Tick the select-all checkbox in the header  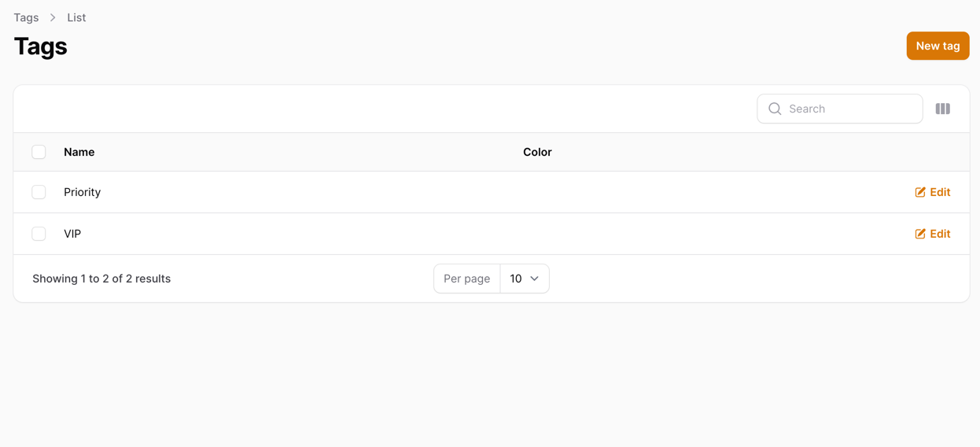coord(39,152)
